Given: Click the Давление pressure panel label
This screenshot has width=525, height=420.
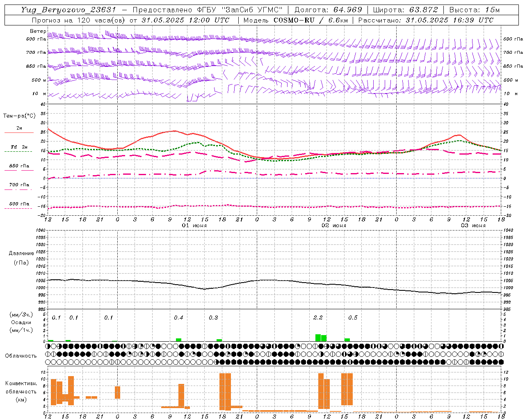Looking at the screenshot, I should (x=21, y=253).
